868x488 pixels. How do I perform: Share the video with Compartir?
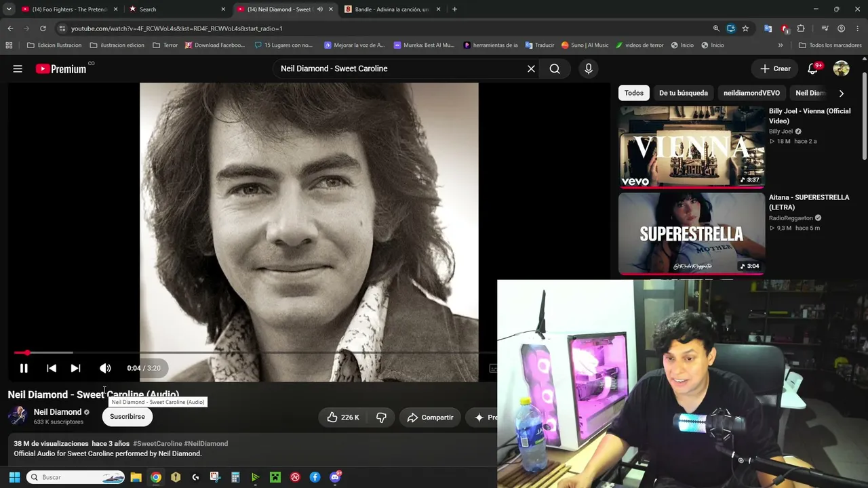430,418
